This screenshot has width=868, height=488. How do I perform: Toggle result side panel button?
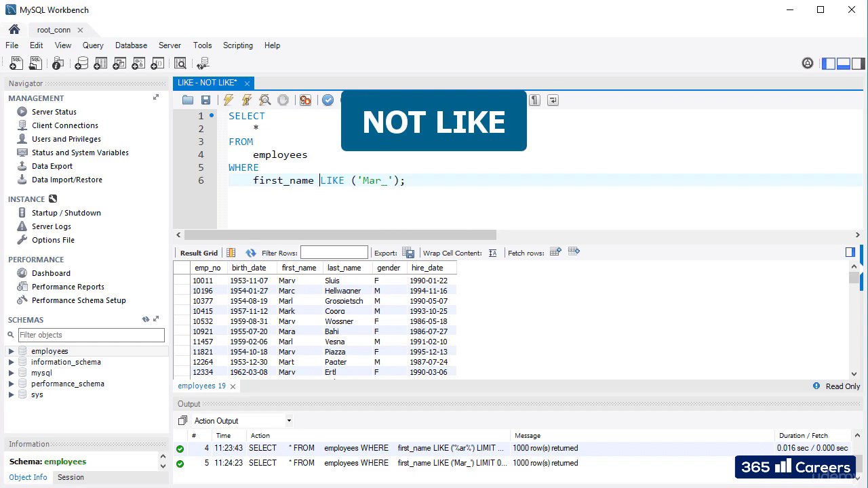click(x=850, y=252)
